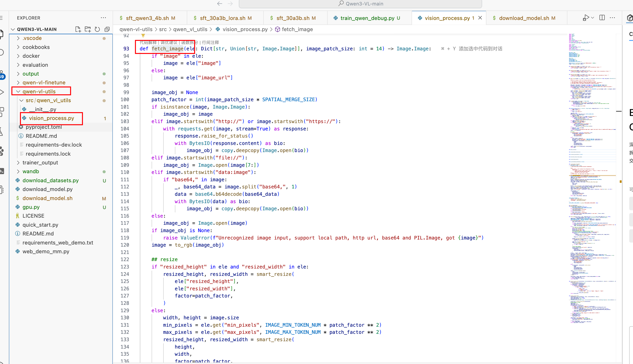Open the run options dropdown arrow
The width and height of the screenshot is (633, 364).
pos(593,18)
